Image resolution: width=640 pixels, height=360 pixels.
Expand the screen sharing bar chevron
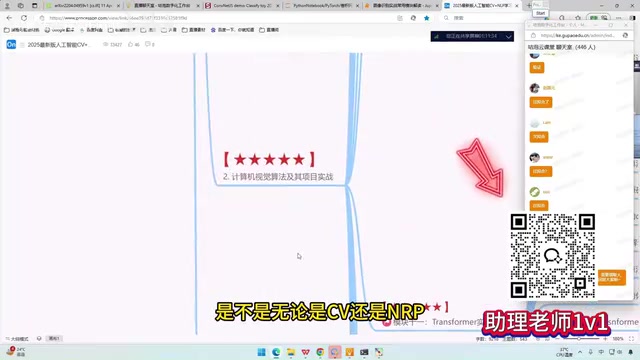coord(508,36)
